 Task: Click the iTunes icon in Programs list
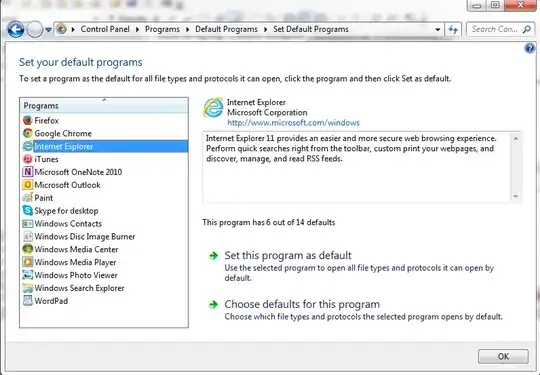click(28, 159)
